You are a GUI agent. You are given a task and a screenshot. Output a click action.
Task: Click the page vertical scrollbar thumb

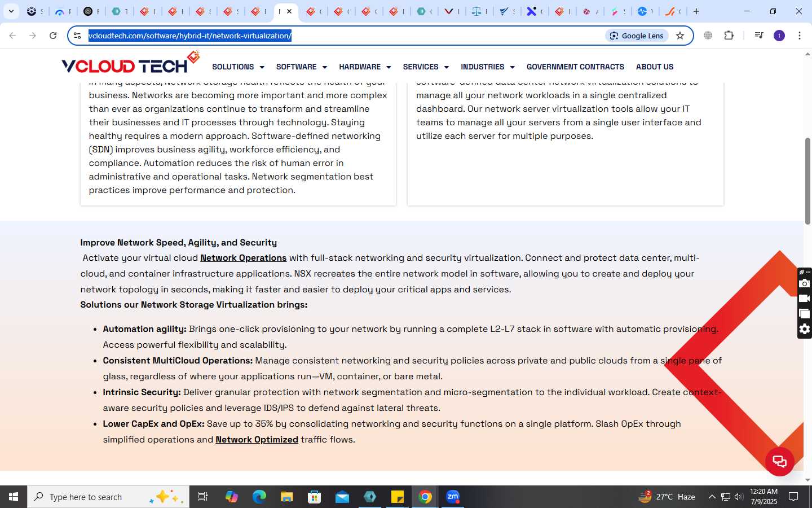click(807, 181)
